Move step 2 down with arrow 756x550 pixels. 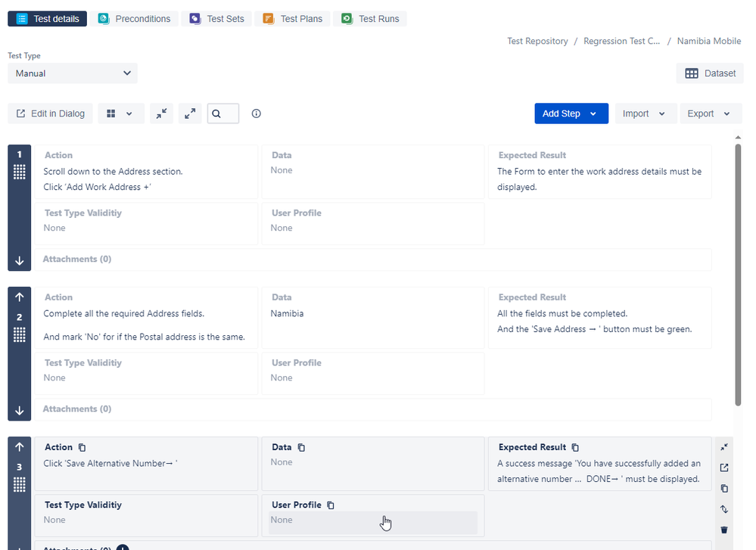[x=19, y=411]
